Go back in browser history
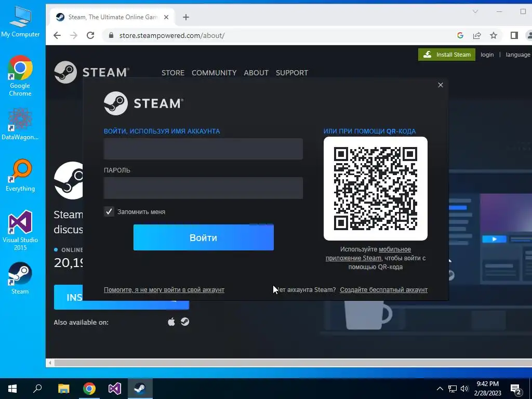Viewport: 532px width, 399px height. click(x=57, y=35)
